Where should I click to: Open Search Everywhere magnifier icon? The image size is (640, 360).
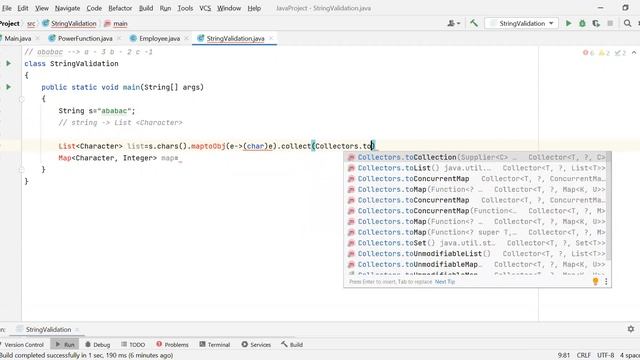point(627,23)
